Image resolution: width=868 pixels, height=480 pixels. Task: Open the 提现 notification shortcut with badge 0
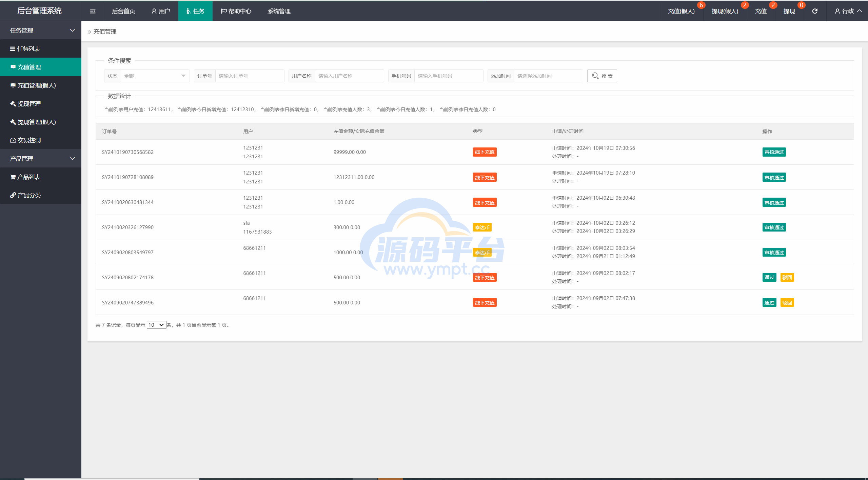789,11
